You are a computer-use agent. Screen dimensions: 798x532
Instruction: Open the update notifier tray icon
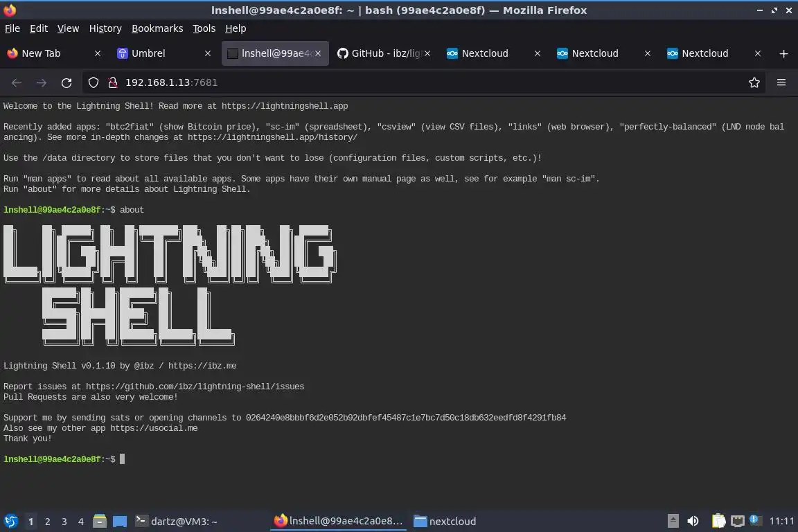click(755, 520)
